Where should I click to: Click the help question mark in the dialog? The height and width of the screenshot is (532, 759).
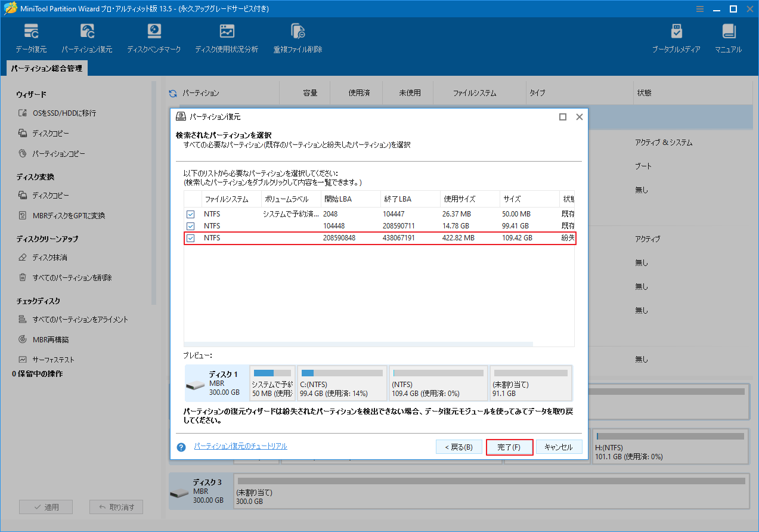(181, 446)
